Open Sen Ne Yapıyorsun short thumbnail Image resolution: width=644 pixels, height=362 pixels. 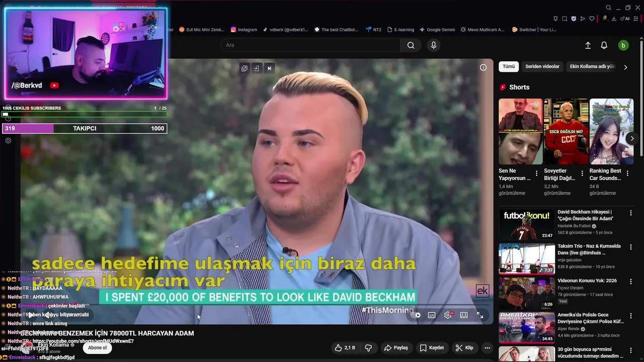[521, 131]
